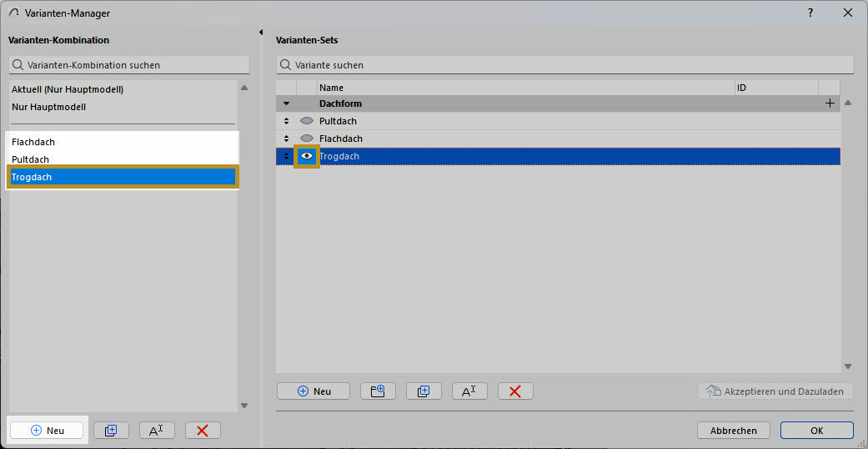Screen dimensions: 868x449
Task: Delete the selected Varianten-Kombination with red X
Action: [x=203, y=431]
